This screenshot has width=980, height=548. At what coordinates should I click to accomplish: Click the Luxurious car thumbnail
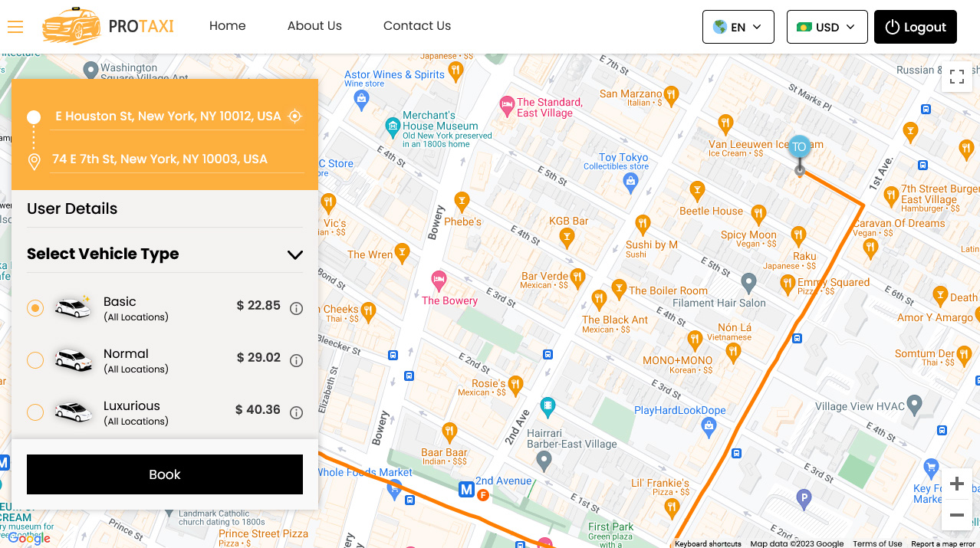(73, 412)
